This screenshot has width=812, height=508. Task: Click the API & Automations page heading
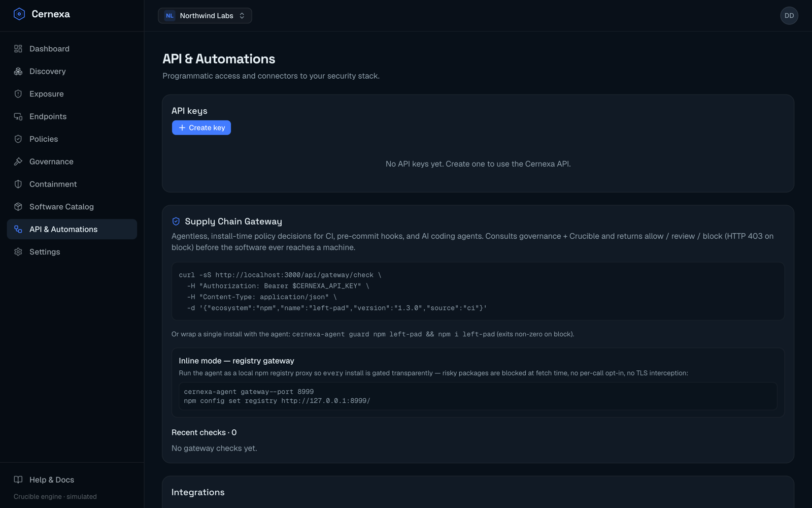click(219, 59)
